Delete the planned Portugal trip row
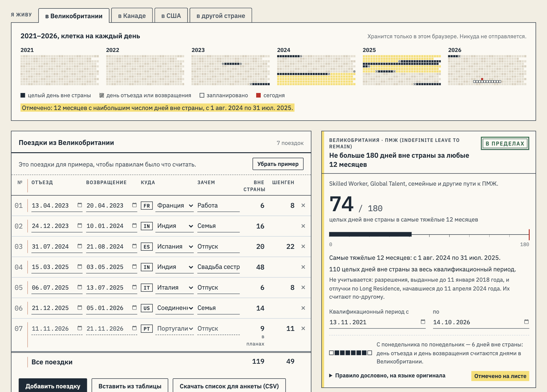The height and width of the screenshot is (392, 547). (303, 328)
